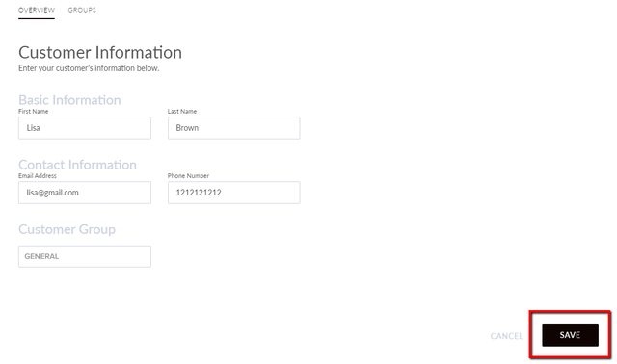Click into the Phone Number input box

click(x=233, y=193)
